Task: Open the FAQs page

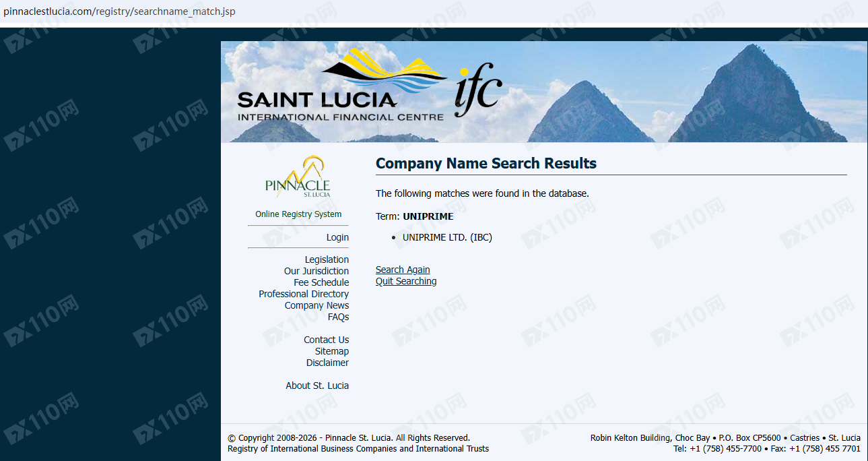Action: (x=338, y=317)
